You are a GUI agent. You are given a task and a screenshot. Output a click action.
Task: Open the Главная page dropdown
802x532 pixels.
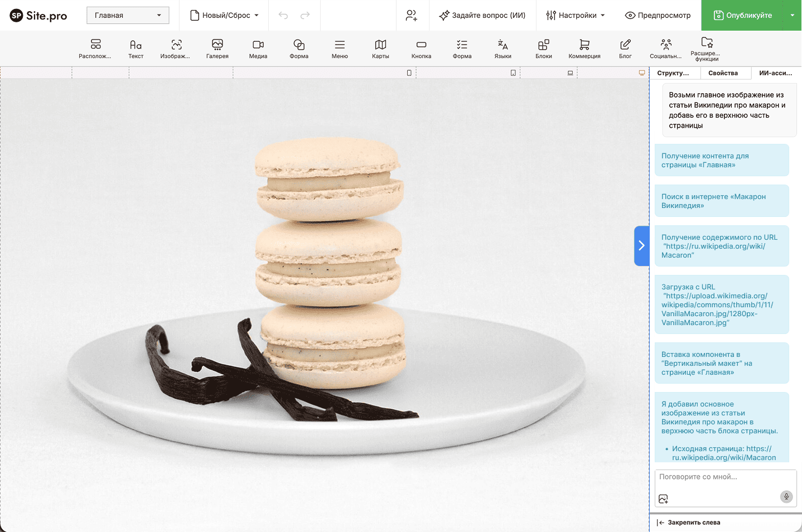tap(128, 16)
